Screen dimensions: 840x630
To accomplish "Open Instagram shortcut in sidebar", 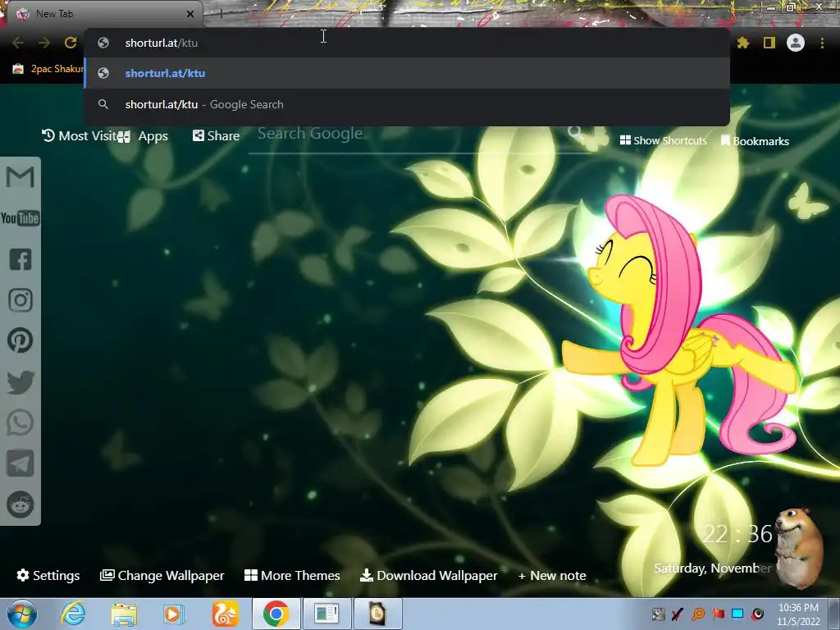I will coord(21,300).
